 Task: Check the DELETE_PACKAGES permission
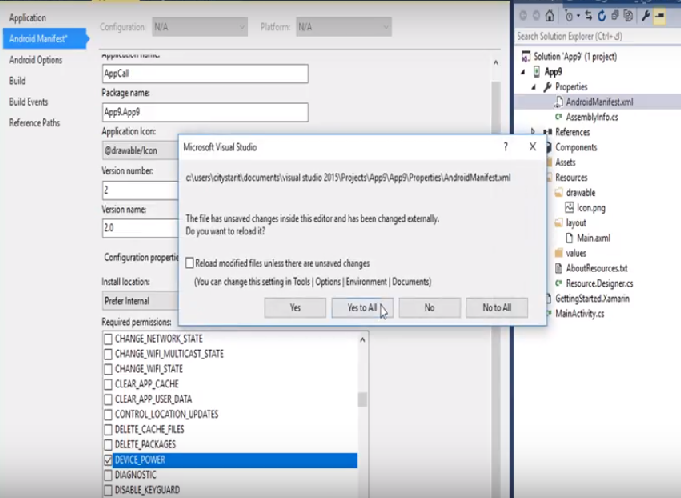pyautogui.click(x=108, y=445)
